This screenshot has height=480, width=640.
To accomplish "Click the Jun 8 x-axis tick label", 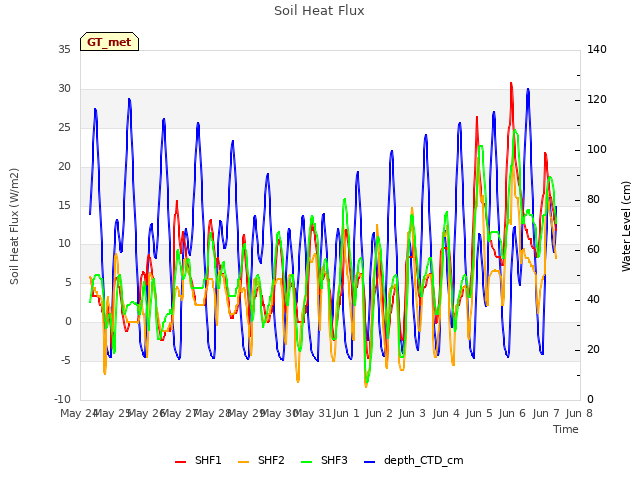I will (x=579, y=413).
